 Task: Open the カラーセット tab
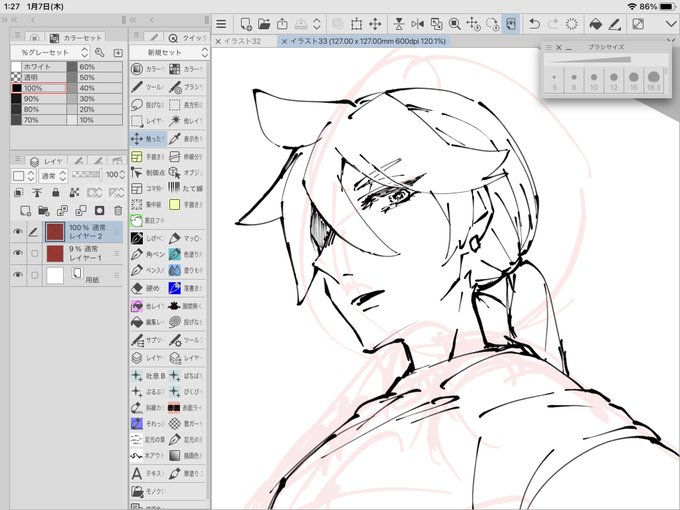77,38
